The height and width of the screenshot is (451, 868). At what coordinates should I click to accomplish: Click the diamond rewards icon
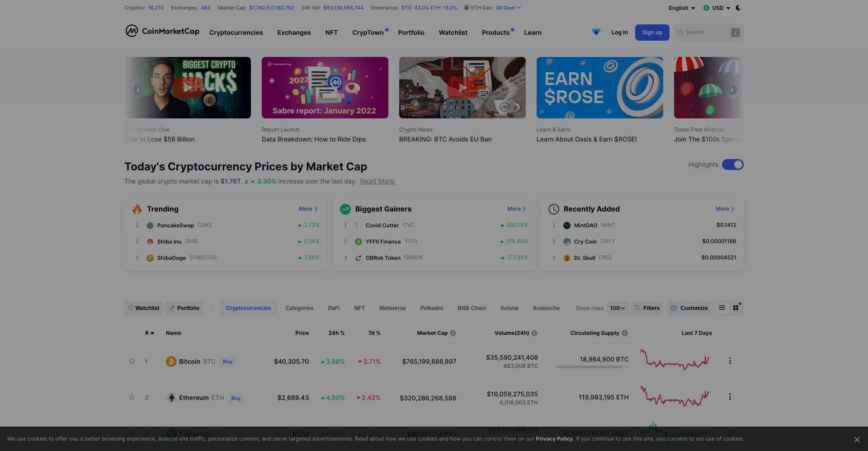[x=596, y=32]
